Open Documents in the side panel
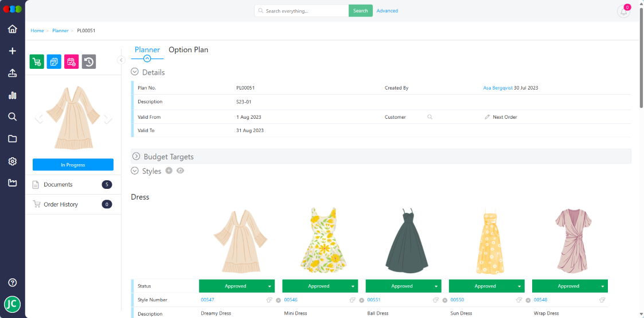Screen dimensions: 644x318 click(x=58, y=185)
